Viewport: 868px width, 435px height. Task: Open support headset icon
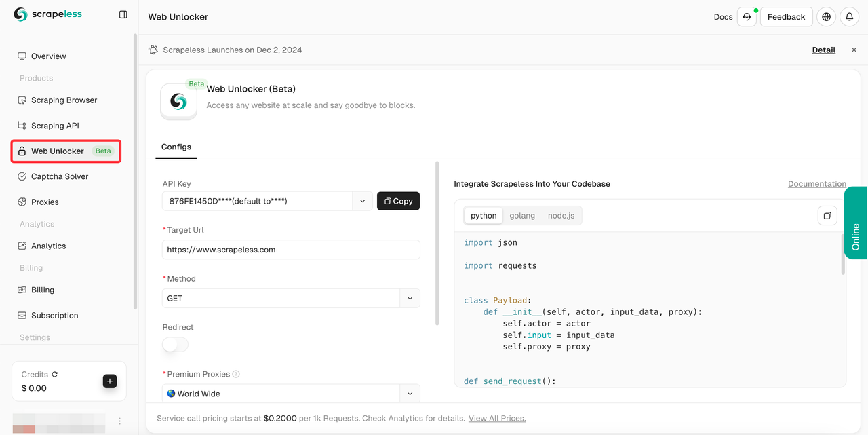[x=747, y=17]
